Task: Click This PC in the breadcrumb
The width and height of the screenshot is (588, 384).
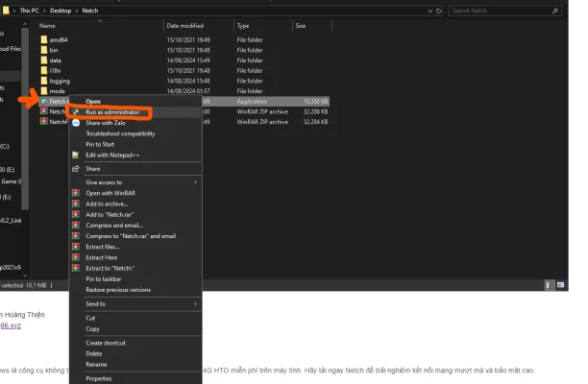Action: click(x=29, y=11)
